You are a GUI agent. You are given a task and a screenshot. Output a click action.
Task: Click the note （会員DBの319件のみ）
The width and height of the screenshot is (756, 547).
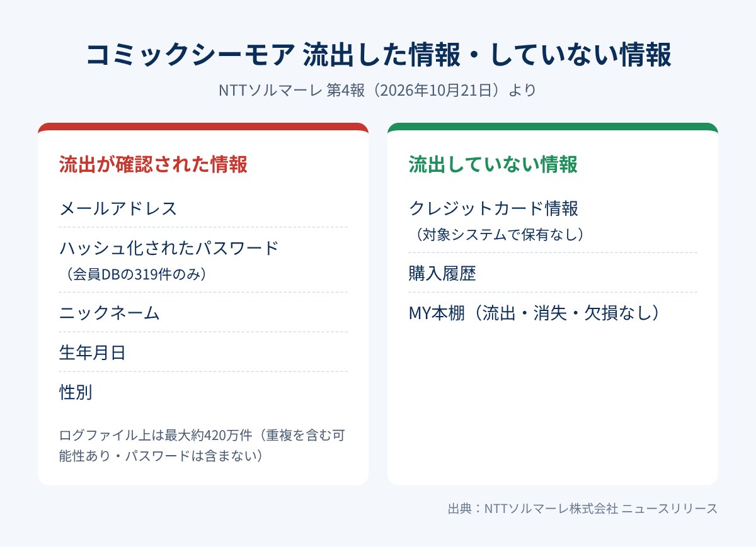(136, 274)
